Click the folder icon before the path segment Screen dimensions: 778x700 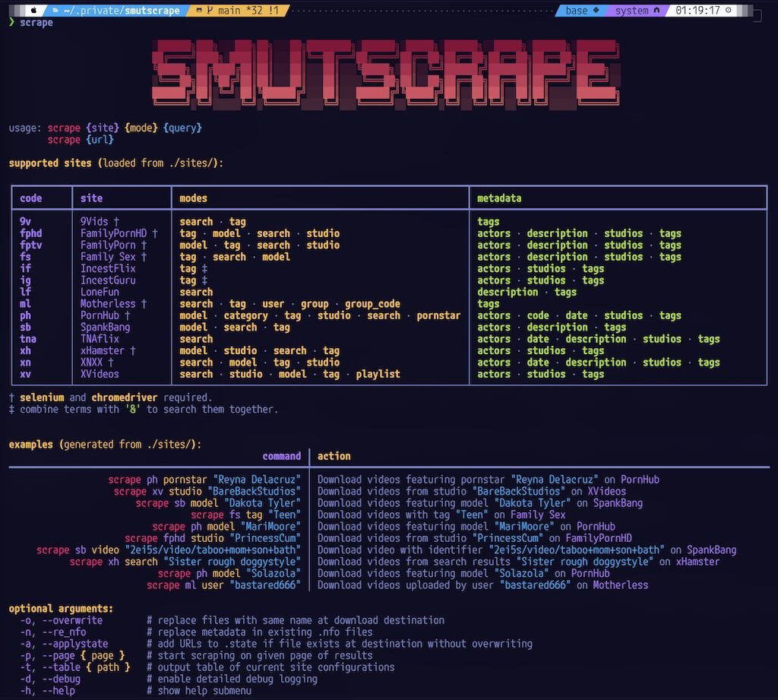point(55,11)
